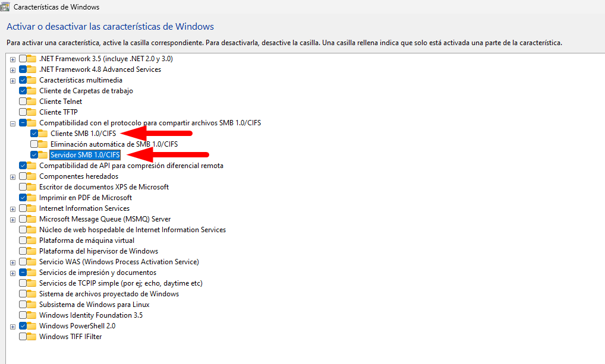Image resolution: width=605 pixels, height=364 pixels.
Task: Enable Plataforma de máquina virtual checkbox
Action: click(x=23, y=240)
